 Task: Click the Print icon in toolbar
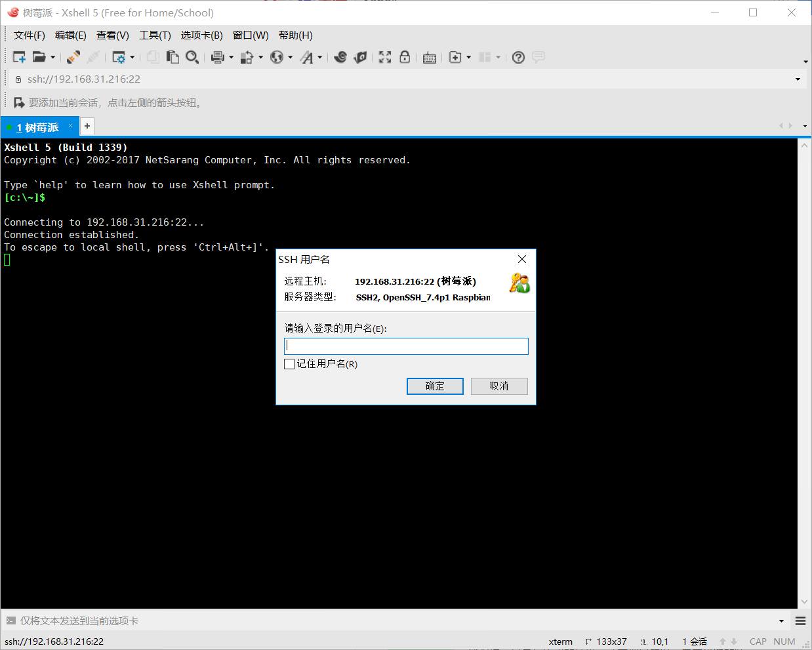tap(218, 57)
